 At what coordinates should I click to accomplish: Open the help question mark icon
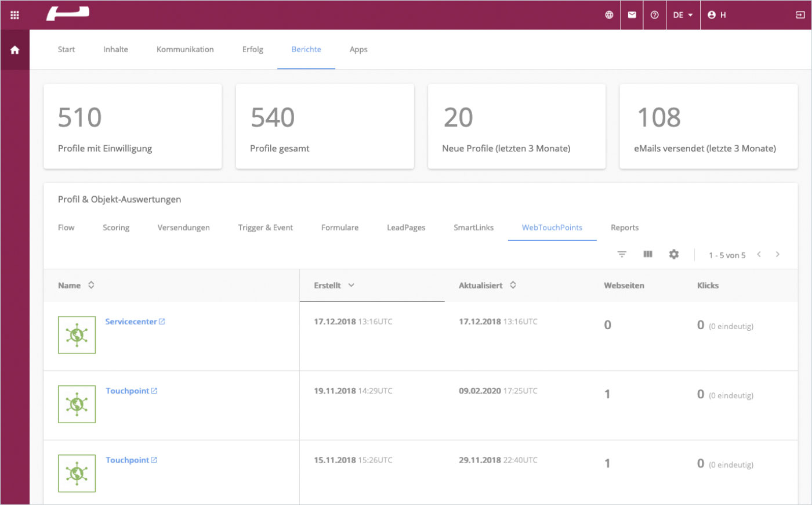pos(654,15)
